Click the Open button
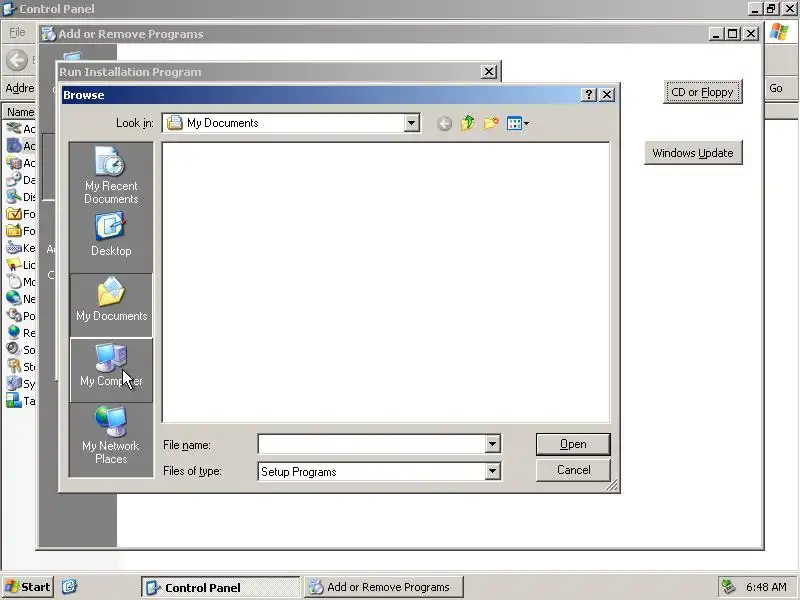The width and height of the screenshot is (800, 600). (573, 444)
